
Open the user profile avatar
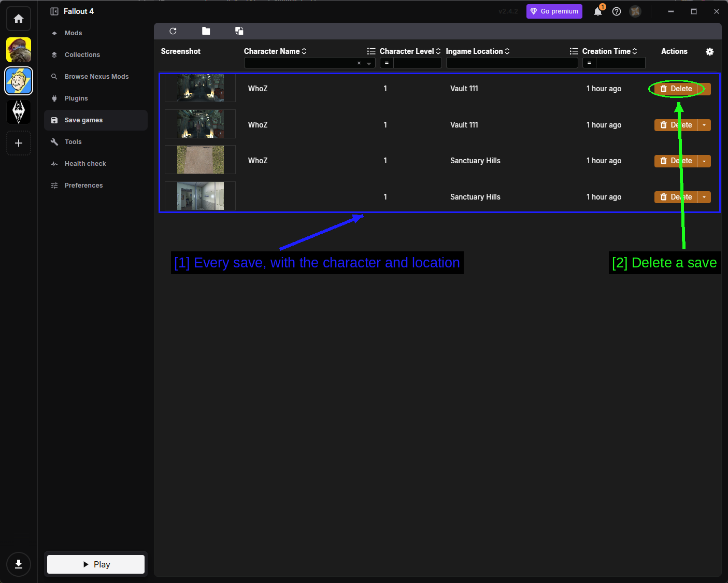(635, 11)
